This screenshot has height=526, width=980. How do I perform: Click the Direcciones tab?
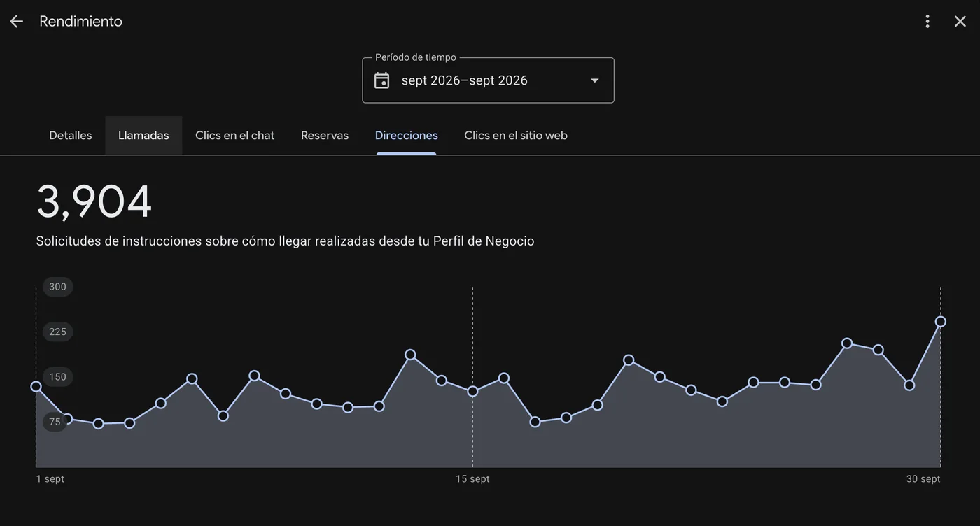click(x=407, y=136)
